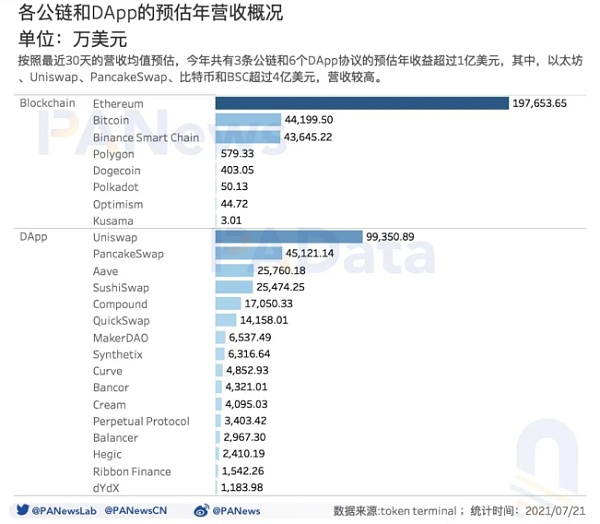Click the SushiSwap revenue bar

click(x=234, y=287)
